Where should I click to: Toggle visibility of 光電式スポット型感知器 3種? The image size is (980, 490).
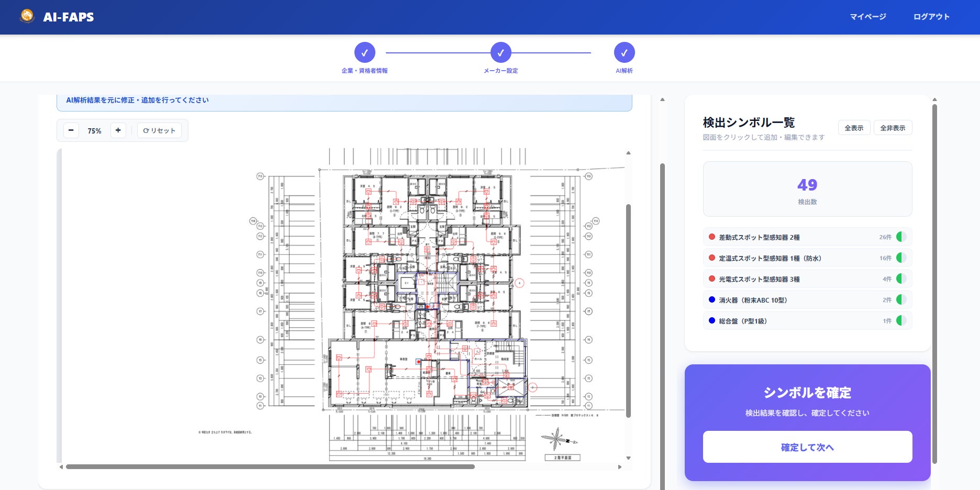tap(901, 279)
